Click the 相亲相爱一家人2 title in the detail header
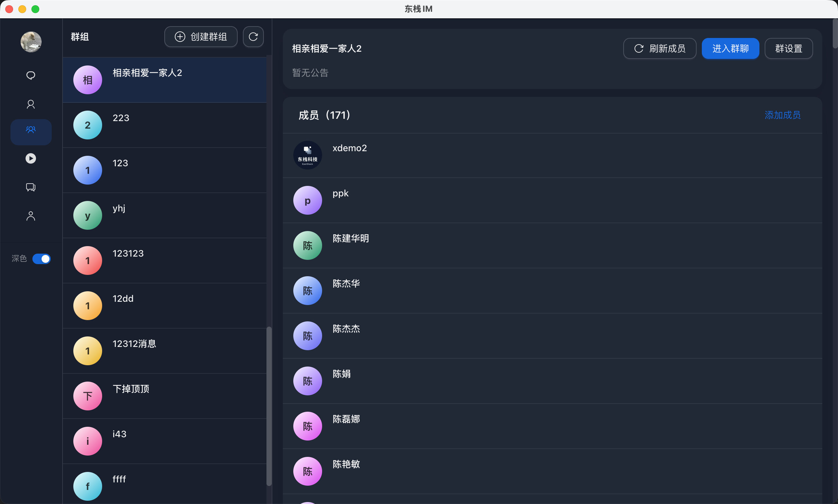The width and height of the screenshot is (838, 504). coord(327,48)
